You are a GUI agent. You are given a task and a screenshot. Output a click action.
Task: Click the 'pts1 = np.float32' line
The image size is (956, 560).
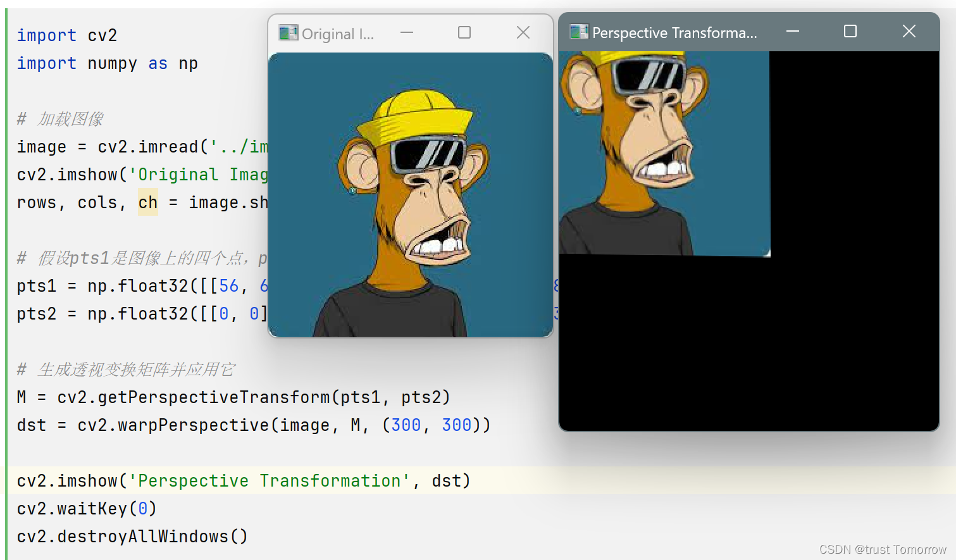142,286
